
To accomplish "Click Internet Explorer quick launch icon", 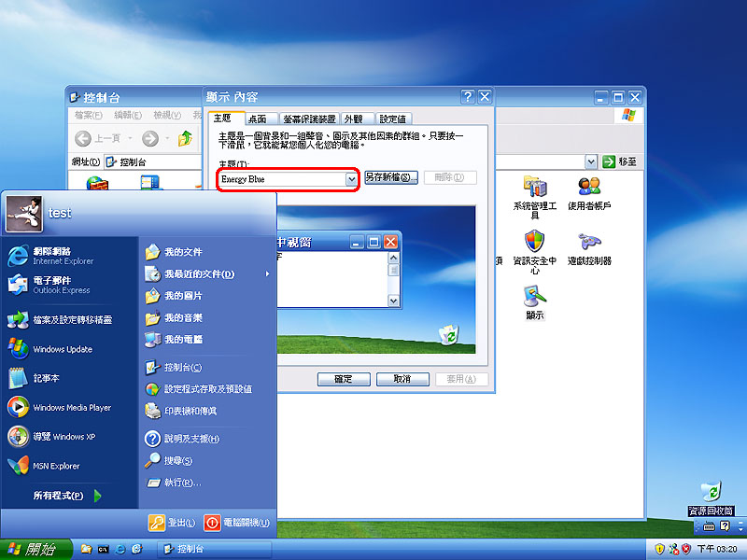I will 120,549.
